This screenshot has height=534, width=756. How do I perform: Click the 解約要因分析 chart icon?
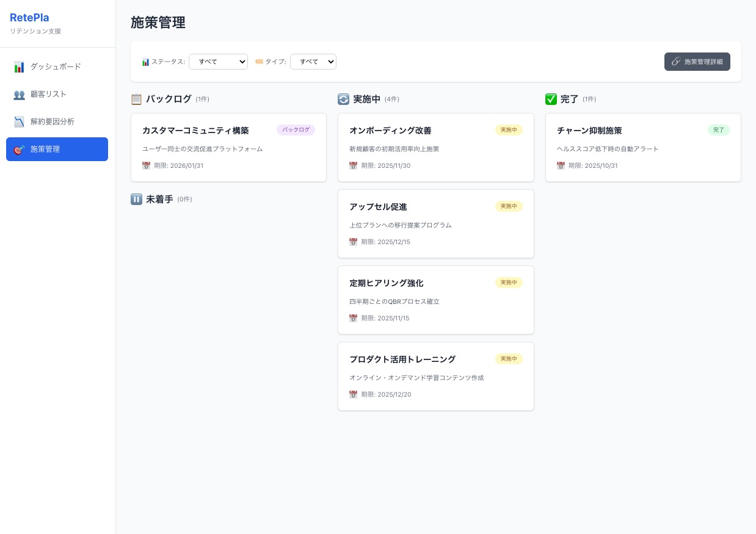[x=19, y=121]
